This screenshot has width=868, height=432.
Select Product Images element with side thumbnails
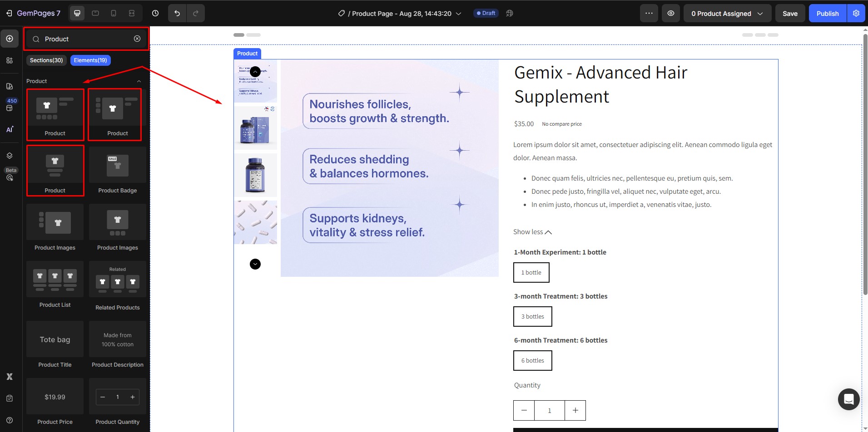click(55, 228)
